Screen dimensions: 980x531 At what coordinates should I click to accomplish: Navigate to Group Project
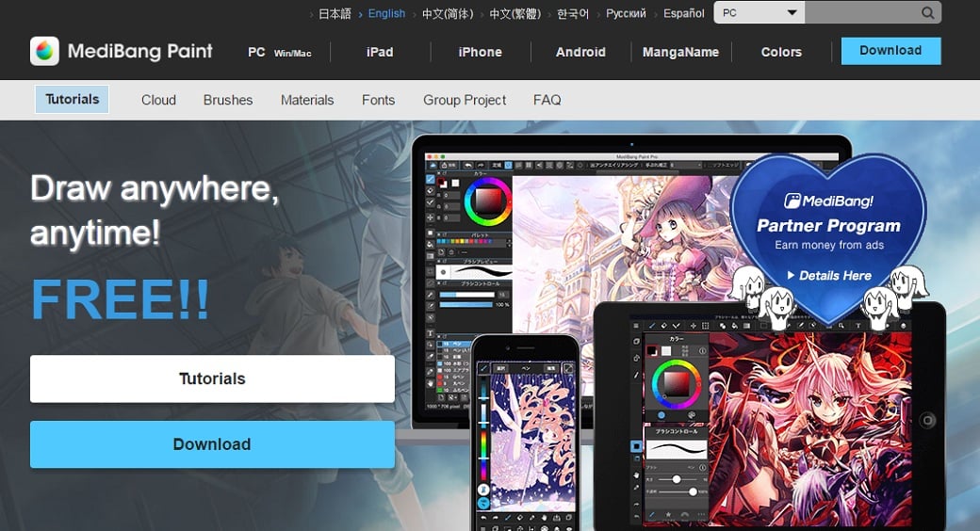465,100
